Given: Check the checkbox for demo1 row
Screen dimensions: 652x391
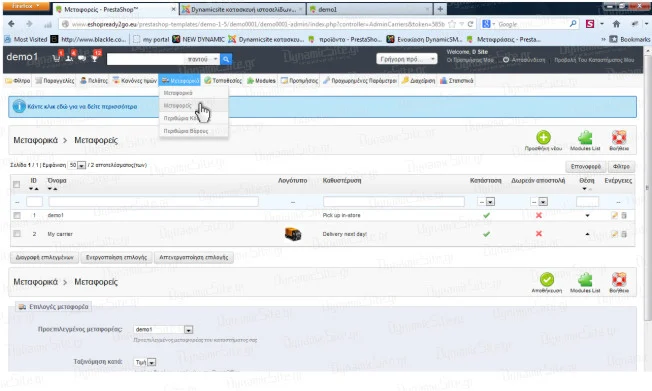Looking at the screenshot, I should pyautogui.click(x=17, y=215).
